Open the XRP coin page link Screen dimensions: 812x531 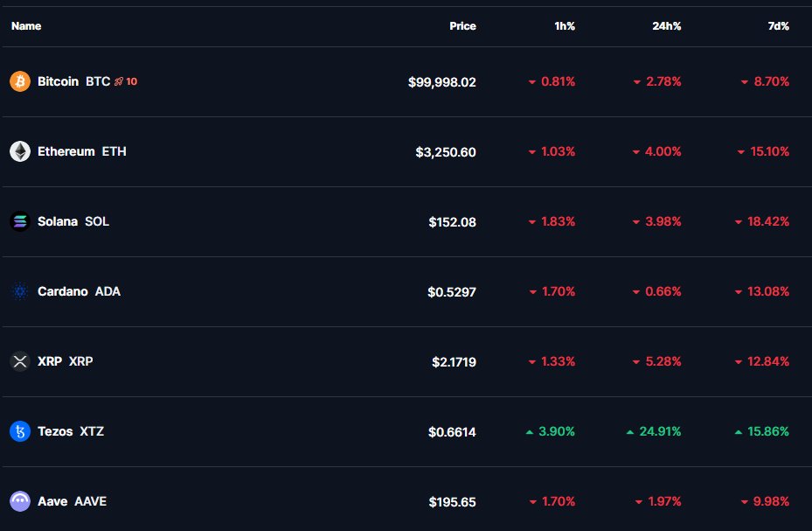pyautogui.click(x=50, y=361)
